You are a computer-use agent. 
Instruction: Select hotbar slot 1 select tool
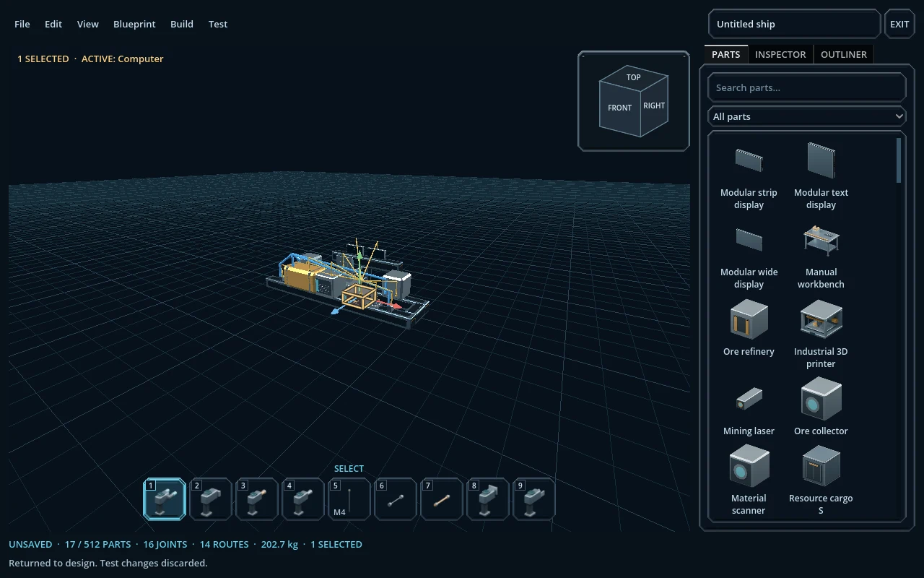165,499
